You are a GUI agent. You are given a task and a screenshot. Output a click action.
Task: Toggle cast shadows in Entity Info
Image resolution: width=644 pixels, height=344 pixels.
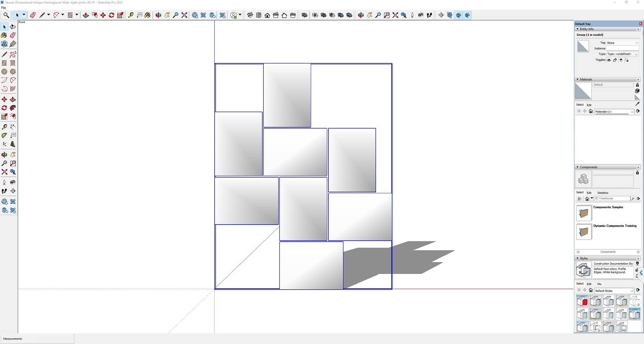[621, 60]
